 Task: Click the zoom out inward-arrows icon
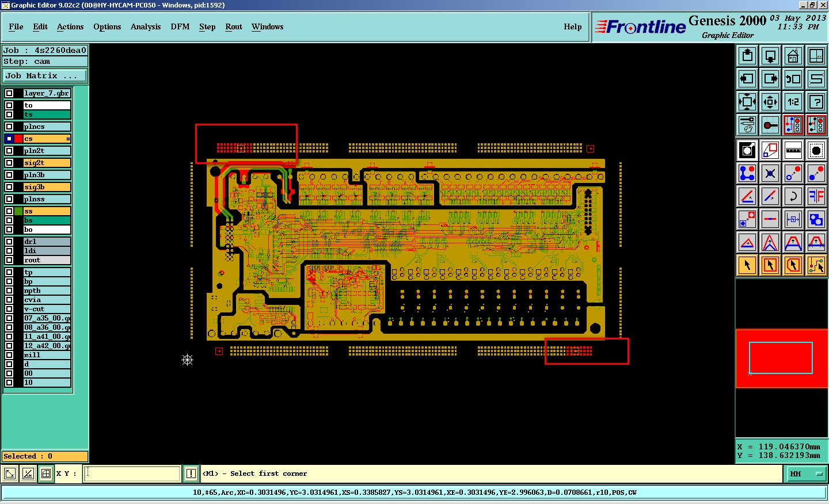click(770, 102)
